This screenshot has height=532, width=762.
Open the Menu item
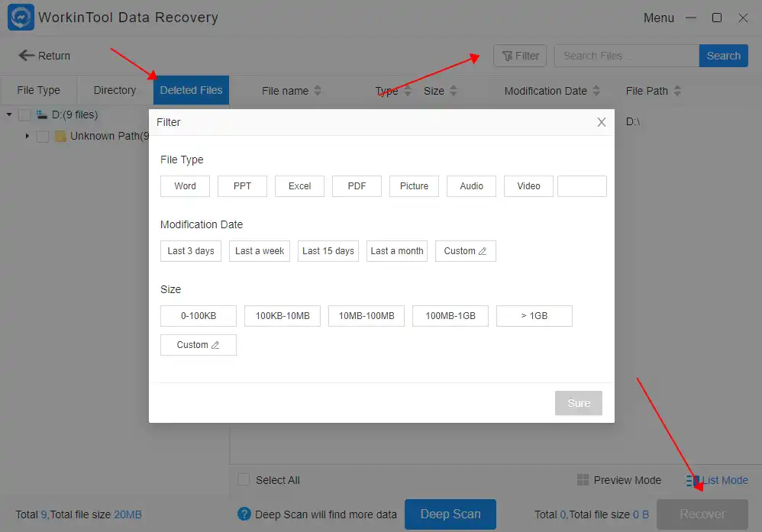coord(658,18)
